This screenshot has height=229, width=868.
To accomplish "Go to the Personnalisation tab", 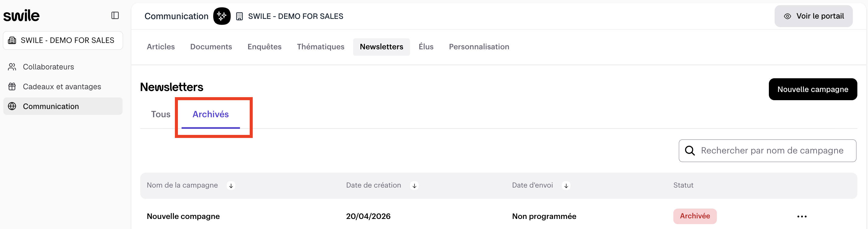I will pos(479,47).
